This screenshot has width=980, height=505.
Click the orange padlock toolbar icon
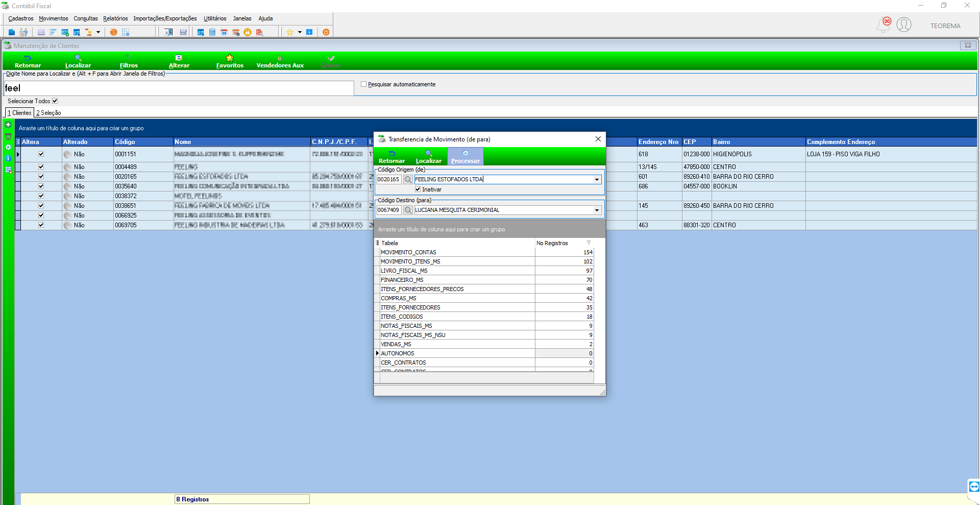coord(248,32)
